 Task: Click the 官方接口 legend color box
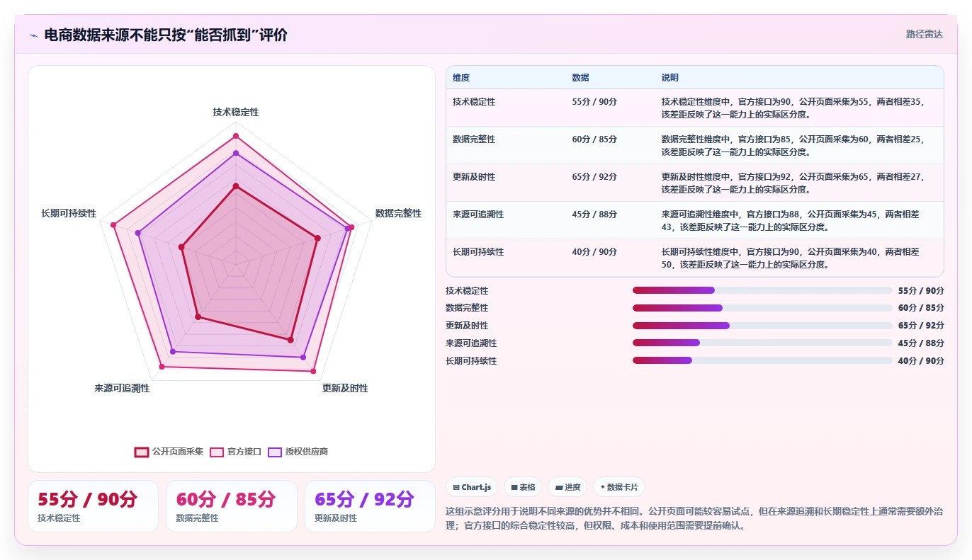click(217, 452)
